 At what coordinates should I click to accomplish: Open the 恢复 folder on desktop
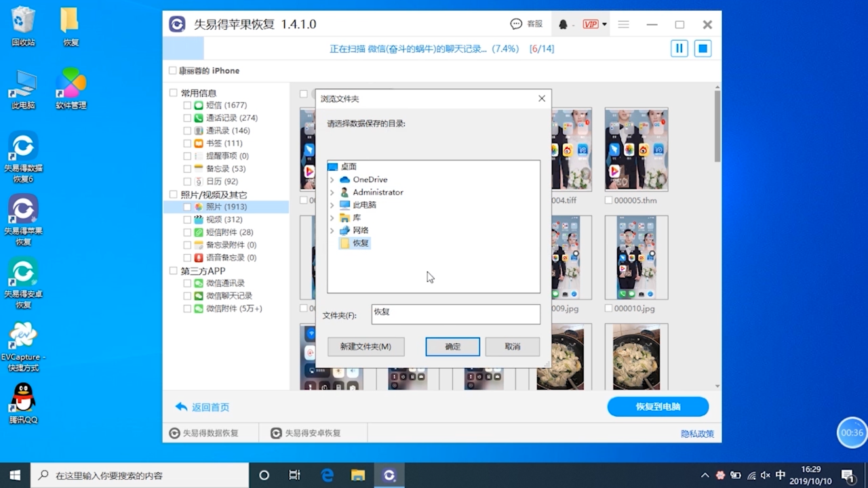(x=71, y=26)
